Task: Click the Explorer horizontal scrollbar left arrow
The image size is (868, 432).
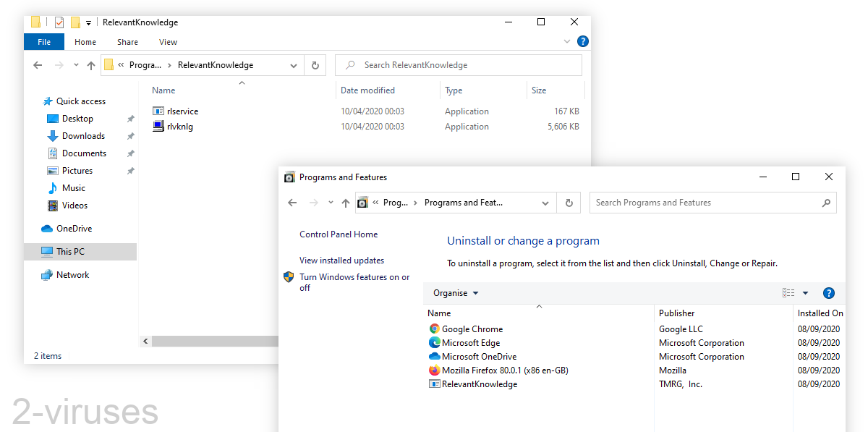Action: pyautogui.click(x=145, y=341)
